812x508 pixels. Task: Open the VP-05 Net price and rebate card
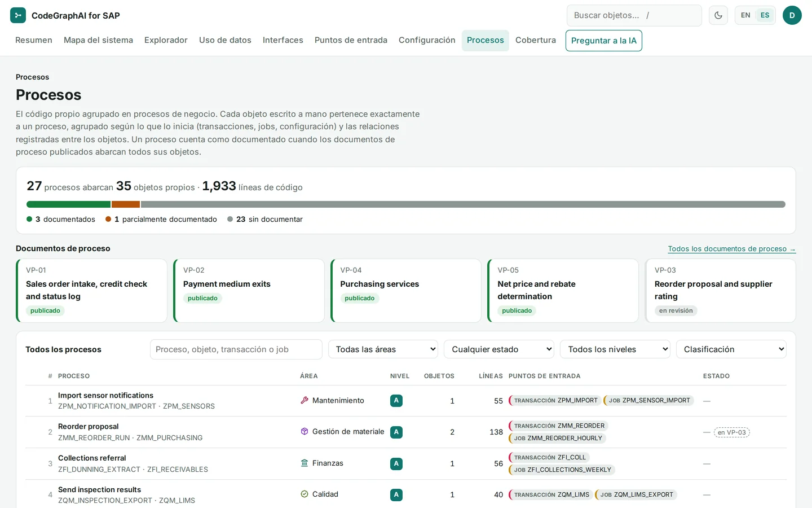563,291
